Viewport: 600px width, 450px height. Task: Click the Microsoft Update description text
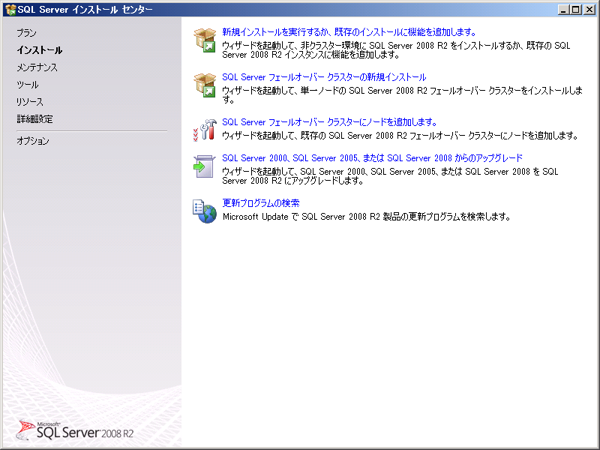(x=367, y=217)
